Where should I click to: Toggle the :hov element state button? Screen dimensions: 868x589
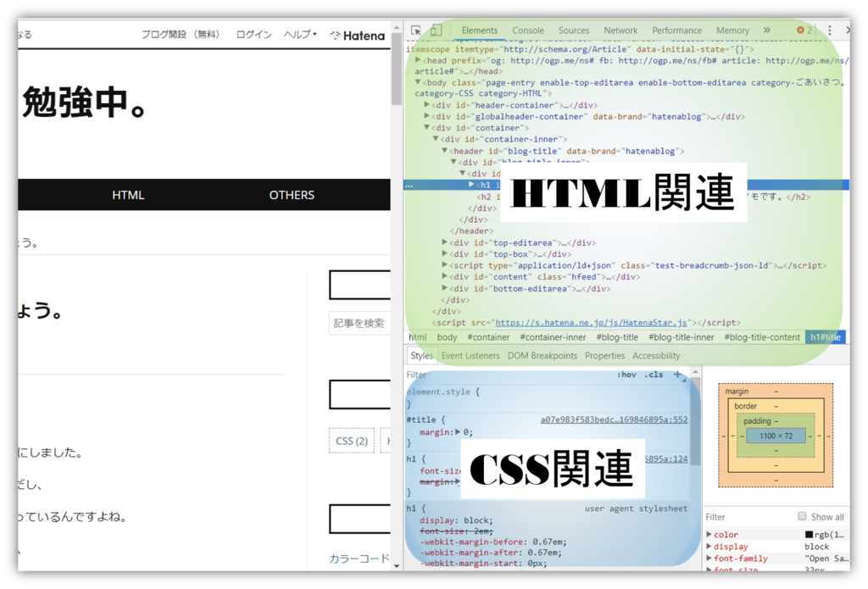tap(626, 375)
